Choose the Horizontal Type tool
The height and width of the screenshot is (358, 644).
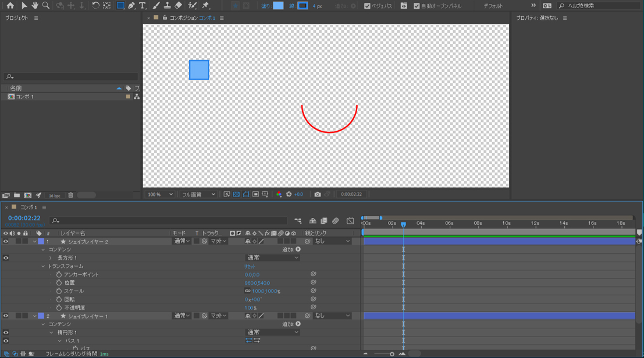143,6
